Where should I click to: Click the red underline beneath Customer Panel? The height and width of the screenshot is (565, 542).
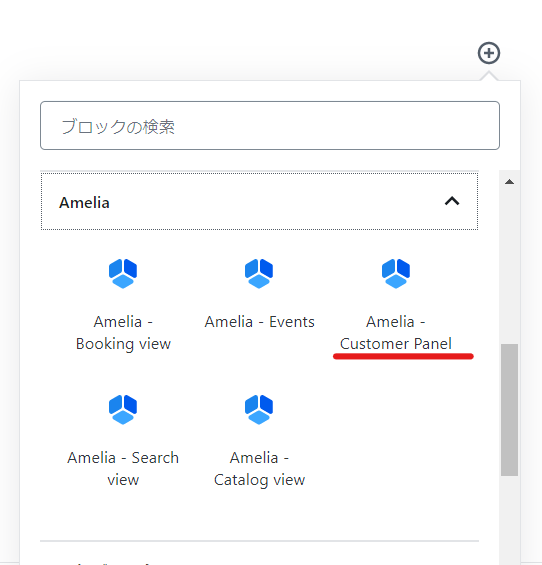click(x=403, y=356)
